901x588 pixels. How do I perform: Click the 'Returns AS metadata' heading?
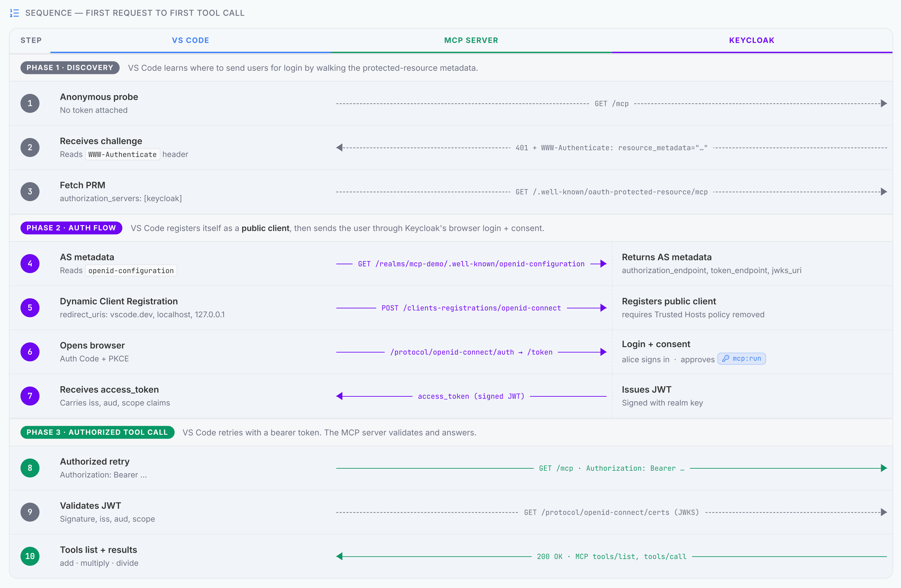coord(666,257)
